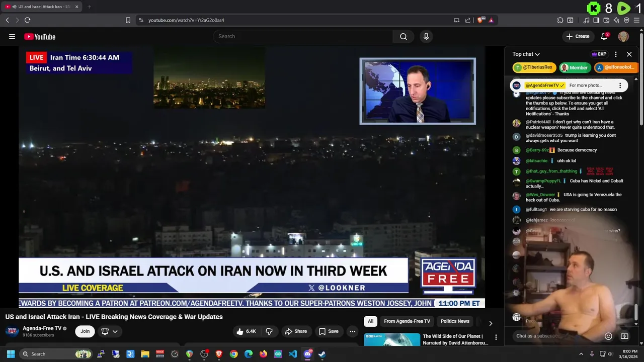The height and width of the screenshot is (362, 644).
Task: Open the Brave Rewards triangle icon
Action: [x=491, y=20]
